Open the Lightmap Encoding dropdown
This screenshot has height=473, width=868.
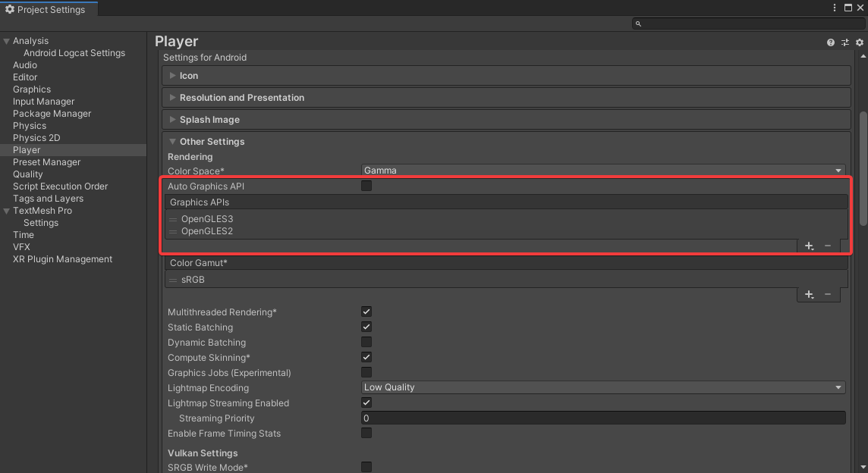coord(603,387)
